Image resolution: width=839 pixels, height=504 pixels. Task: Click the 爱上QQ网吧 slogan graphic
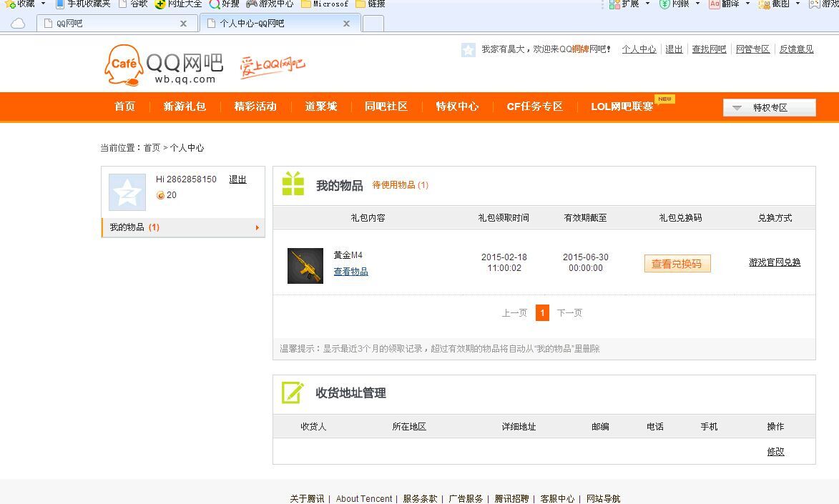273,66
